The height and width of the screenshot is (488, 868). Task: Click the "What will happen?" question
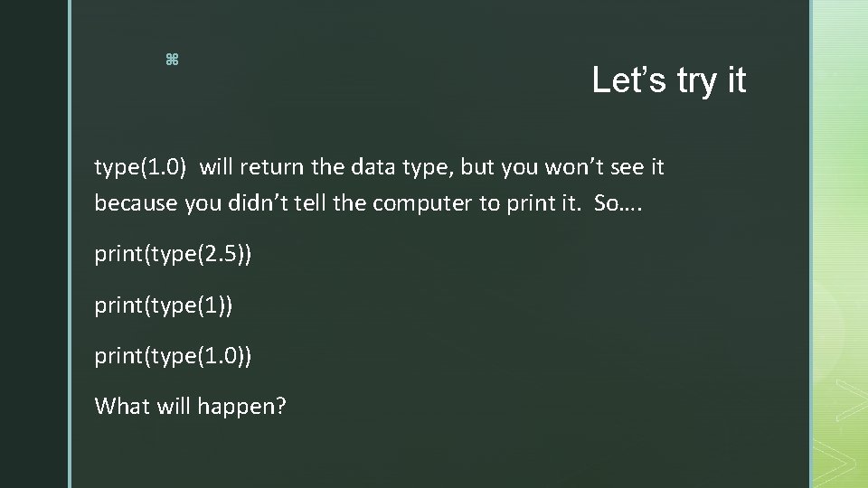tap(190, 407)
